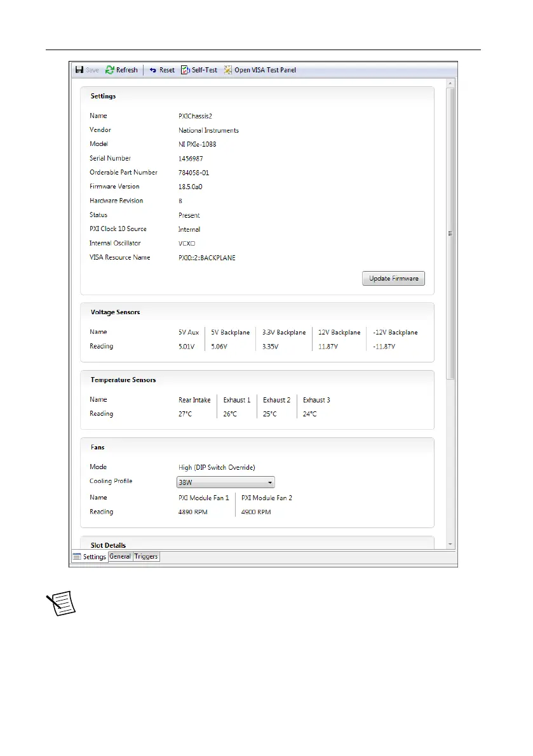Image resolution: width=533 pixels, height=756 pixels.
Task: Click the Self-Test checklist icon
Action: [x=186, y=70]
